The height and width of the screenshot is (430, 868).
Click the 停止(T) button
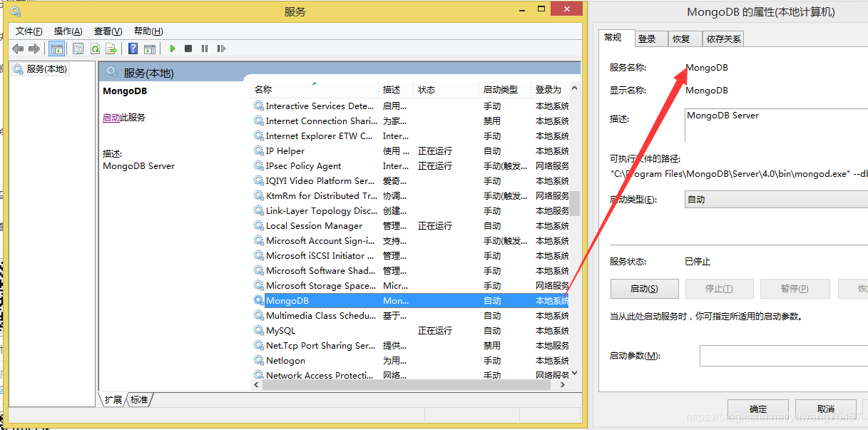click(719, 289)
